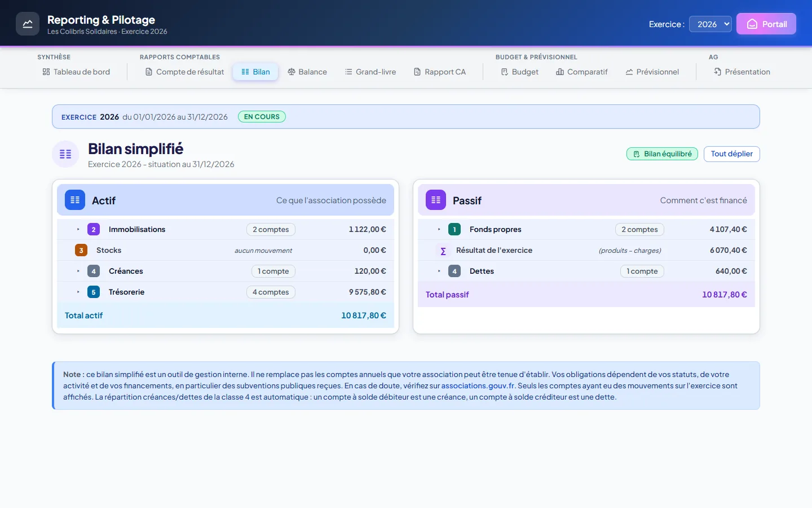Click the Bilan équilibré status badge
Viewport: 812px width, 508px height.
tap(662, 154)
